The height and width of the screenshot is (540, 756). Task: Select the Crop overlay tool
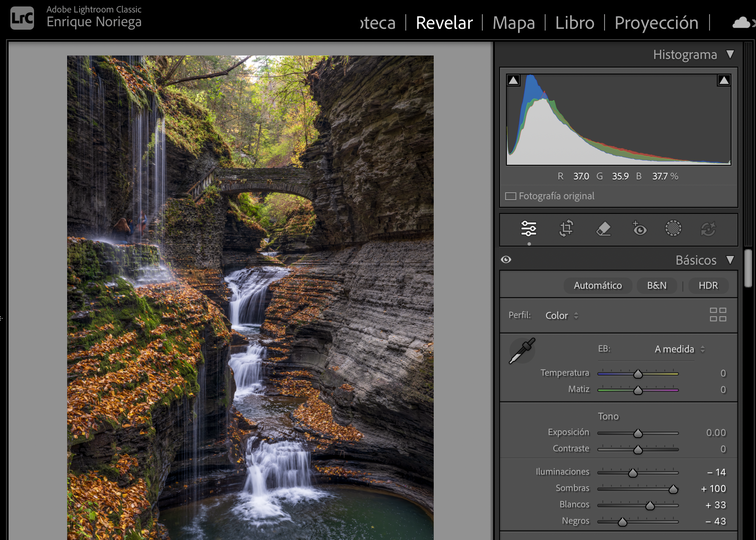[x=566, y=228]
